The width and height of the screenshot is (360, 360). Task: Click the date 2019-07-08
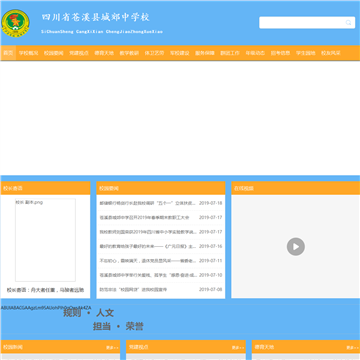pyautogui.click(x=211, y=290)
